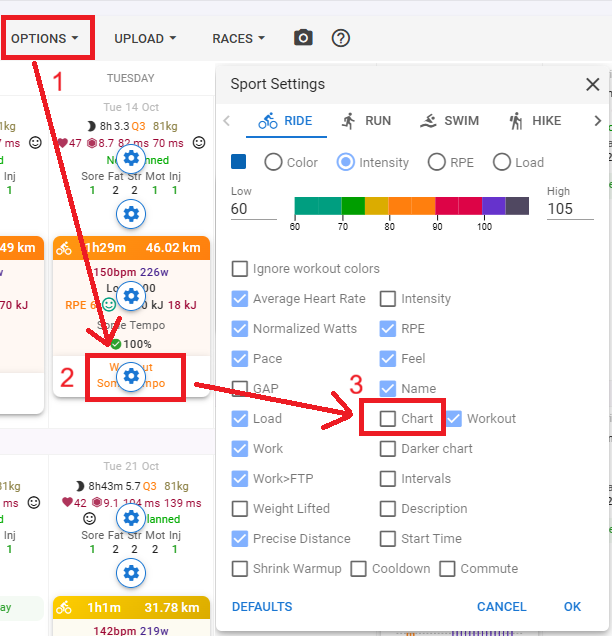Click the Defaults button
This screenshot has width=612, height=636.
[262, 607]
